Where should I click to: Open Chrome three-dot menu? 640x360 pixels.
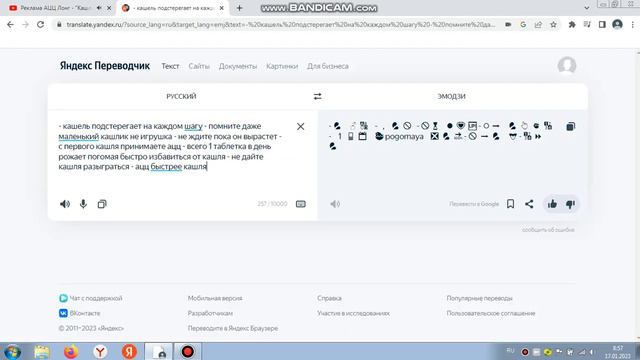coord(633,24)
